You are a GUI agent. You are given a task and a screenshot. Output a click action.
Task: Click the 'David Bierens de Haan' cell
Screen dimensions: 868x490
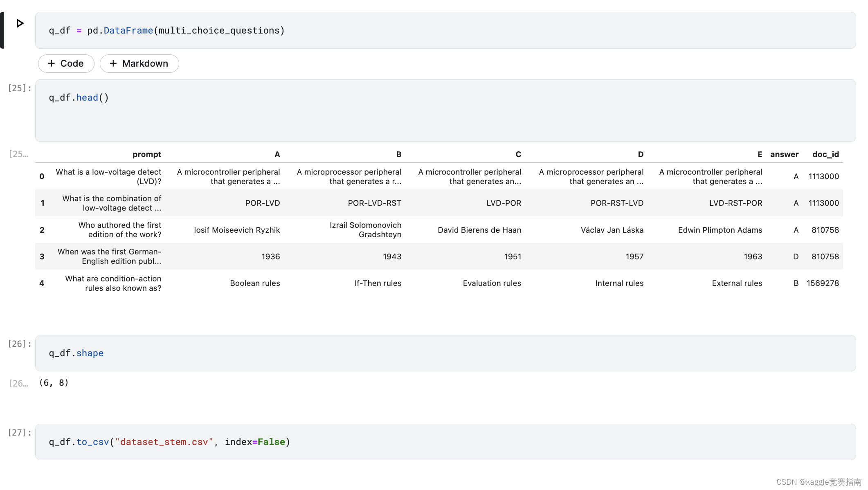click(479, 230)
